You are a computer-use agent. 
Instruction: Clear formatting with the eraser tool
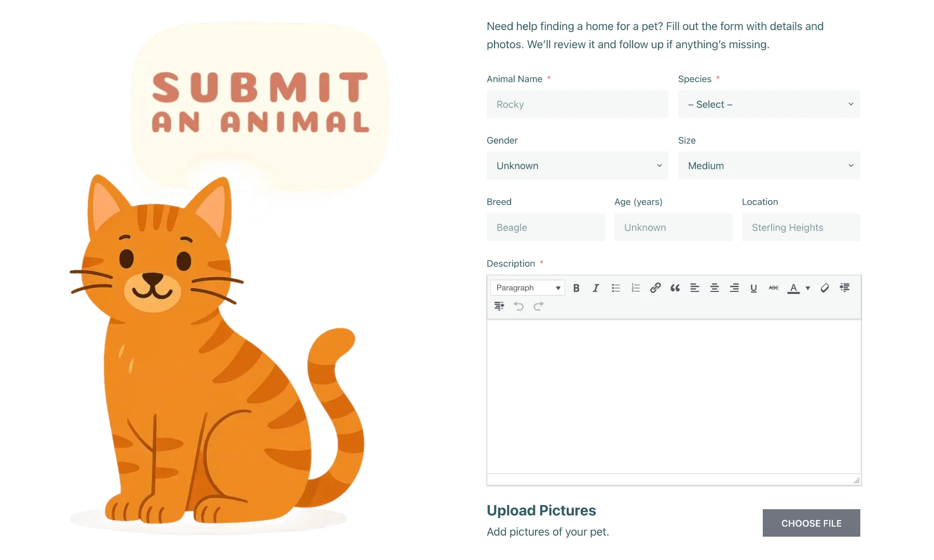coord(825,288)
